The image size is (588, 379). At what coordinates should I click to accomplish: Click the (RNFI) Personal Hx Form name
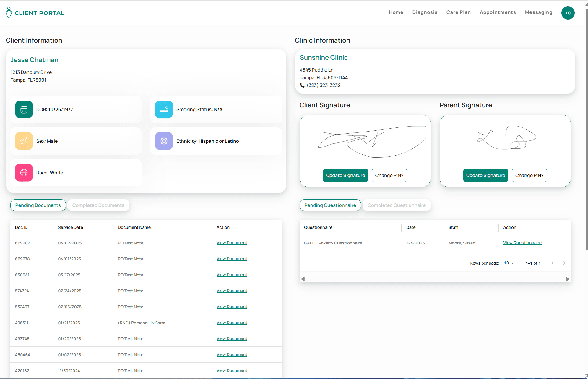tap(142, 323)
